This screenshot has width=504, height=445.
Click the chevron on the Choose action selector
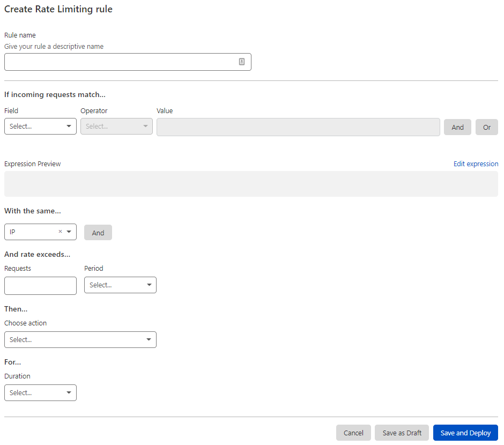(x=149, y=339)
